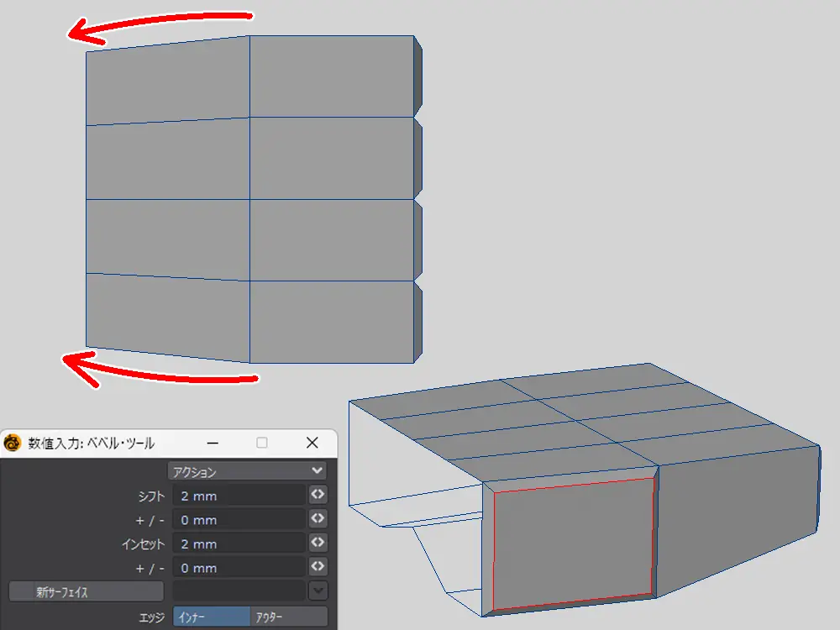The height and width of the screenshot is (630, 840).
Task: Click the シフト +/- 0 mm field
Action: [239, 519]
